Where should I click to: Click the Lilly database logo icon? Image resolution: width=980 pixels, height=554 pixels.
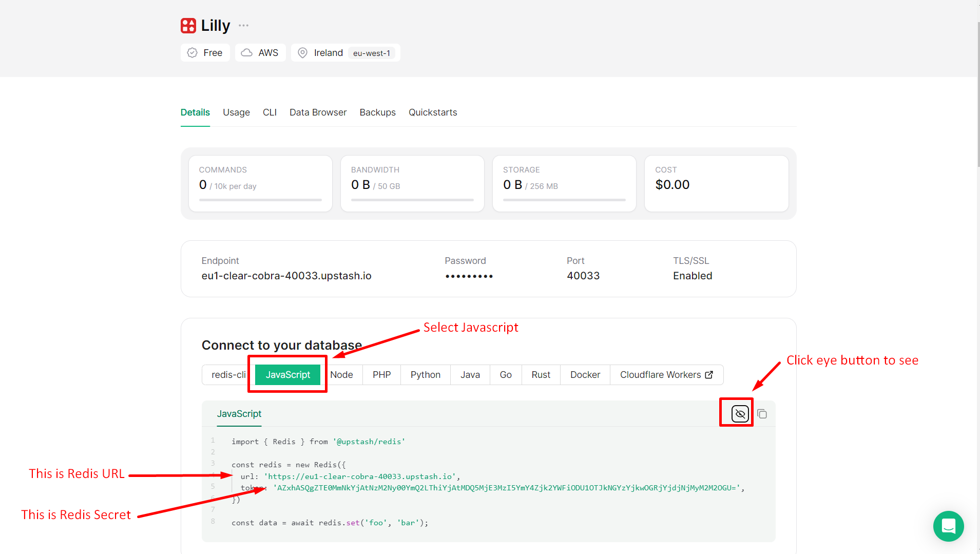[188, 26]
